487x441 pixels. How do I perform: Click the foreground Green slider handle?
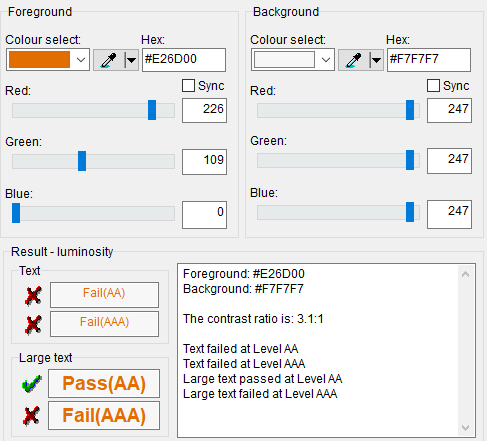click(x=82, y=161)
